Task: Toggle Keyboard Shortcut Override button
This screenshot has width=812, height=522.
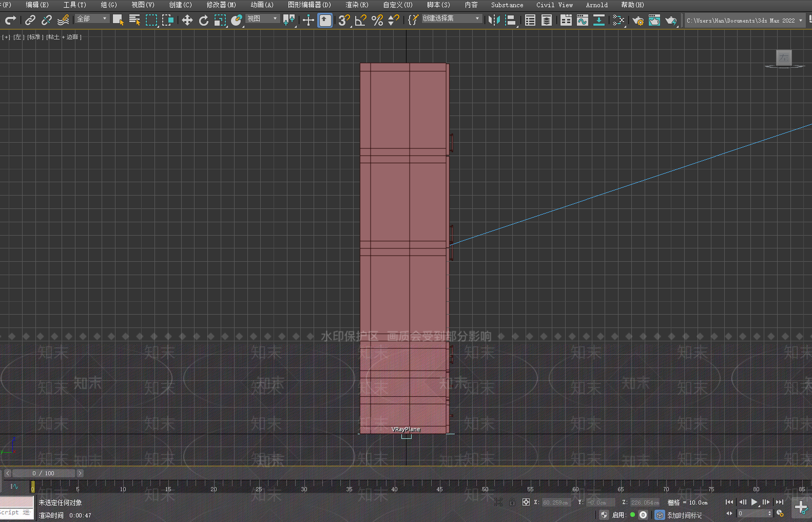Action: click(325, 20)
